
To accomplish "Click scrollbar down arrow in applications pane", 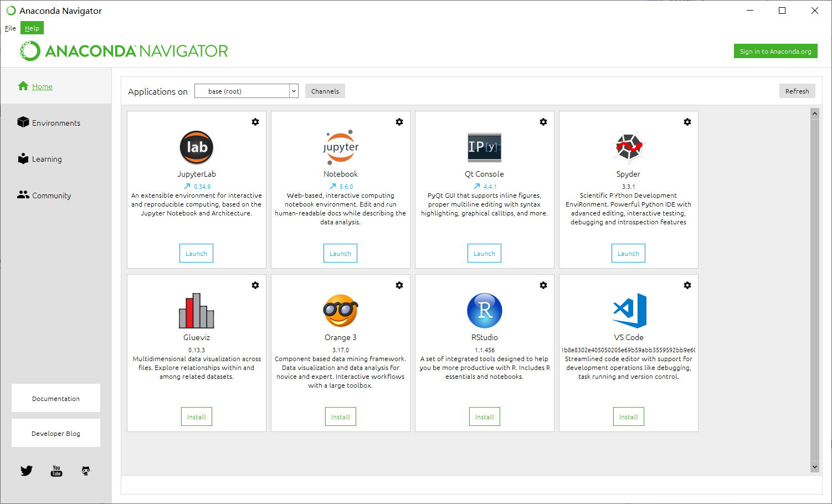I will click(x=814, y=467).
